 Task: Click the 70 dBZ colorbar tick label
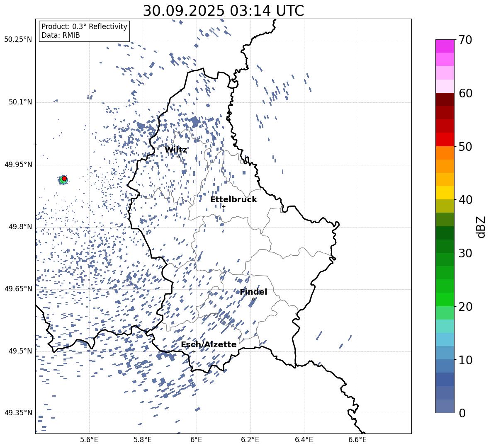[466, 40]
